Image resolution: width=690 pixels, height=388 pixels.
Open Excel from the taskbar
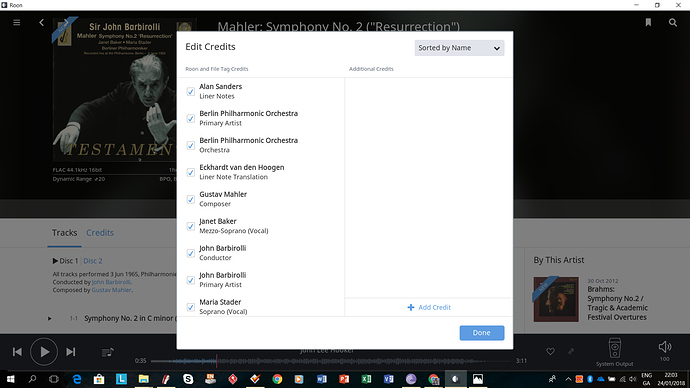pyautogui.click(x=366, y=379)
